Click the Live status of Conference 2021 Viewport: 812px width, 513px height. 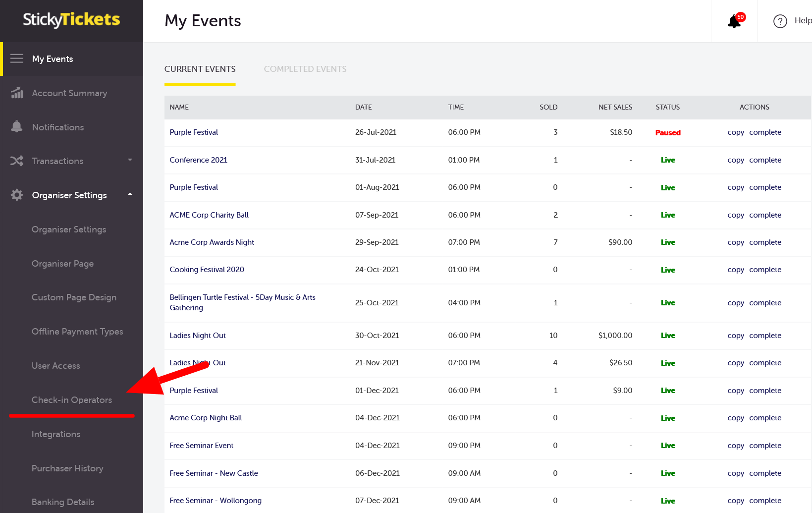[x=668, y=160]
